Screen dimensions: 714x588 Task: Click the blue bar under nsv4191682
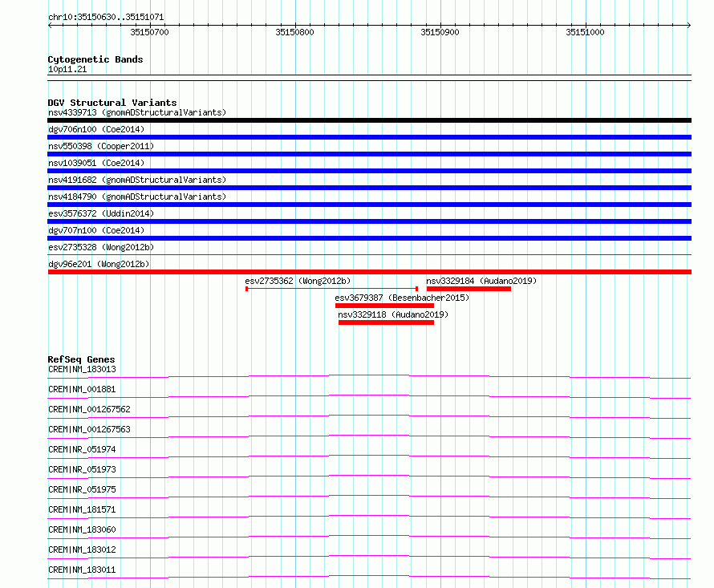coord(369,188)
